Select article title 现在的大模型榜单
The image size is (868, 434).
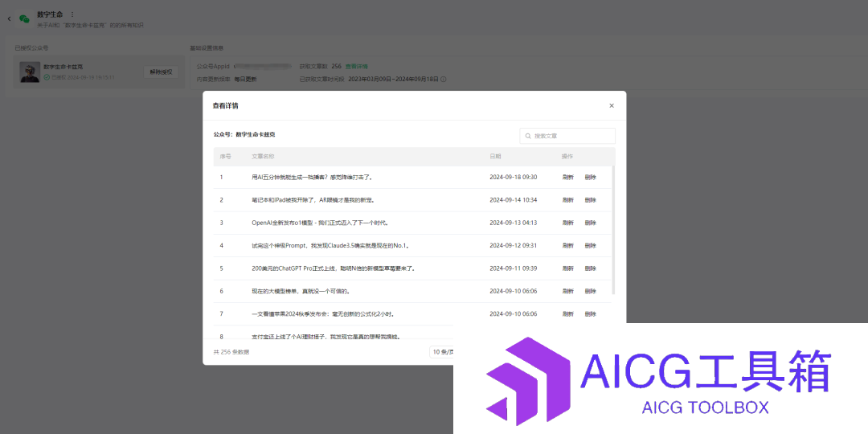(x=301, y=291)
